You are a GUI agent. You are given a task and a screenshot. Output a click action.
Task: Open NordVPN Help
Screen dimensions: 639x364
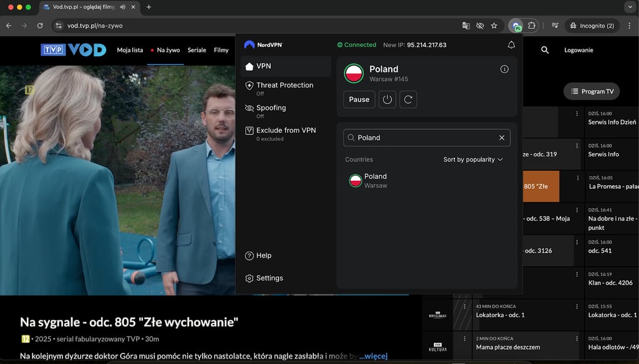pos(258,256)
